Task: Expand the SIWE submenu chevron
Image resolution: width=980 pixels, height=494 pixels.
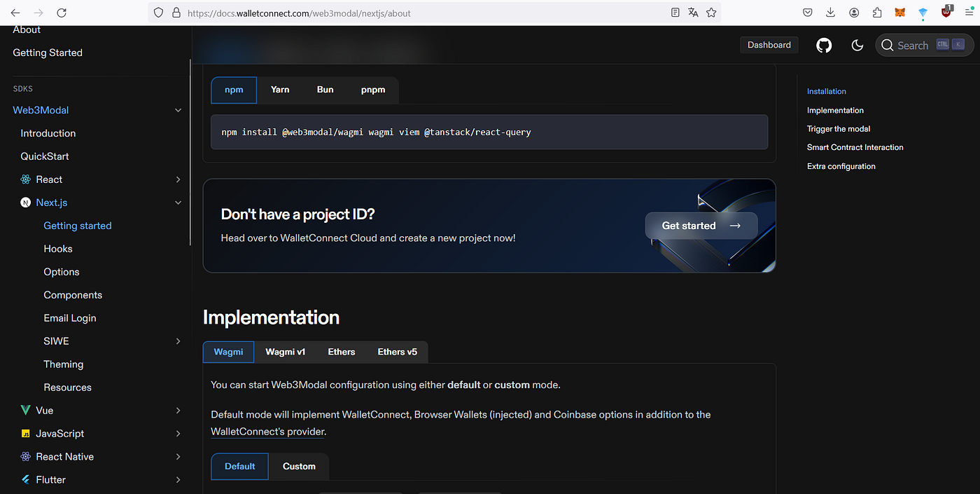Action: pyautogui.click(x=178, y=341)
